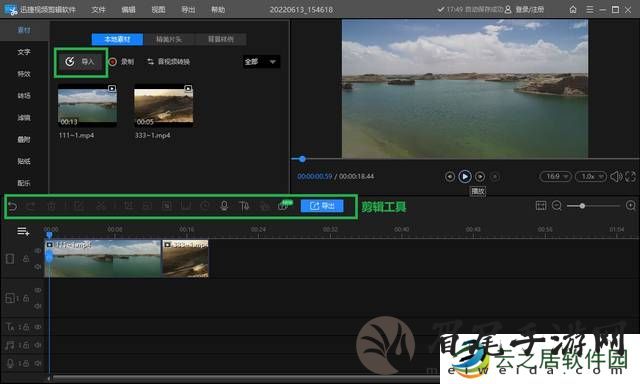Click the redo arrow in editing toolbar

[31, 206]
